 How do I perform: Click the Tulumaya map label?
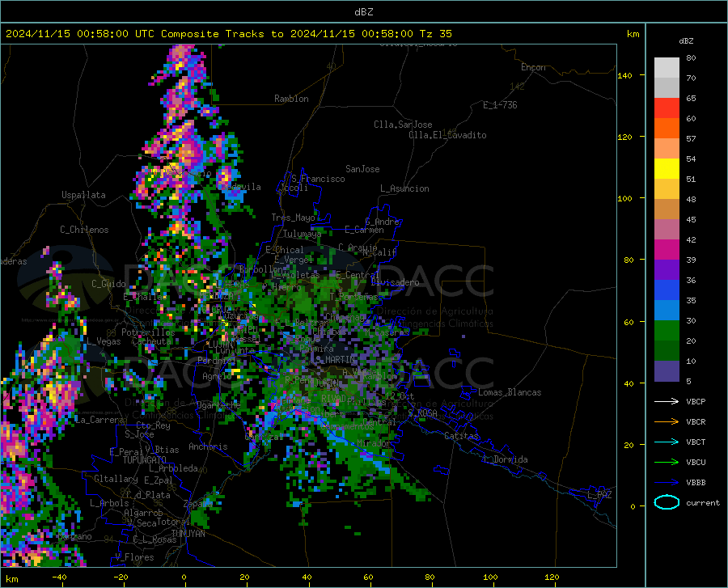[x=302, y=234]
